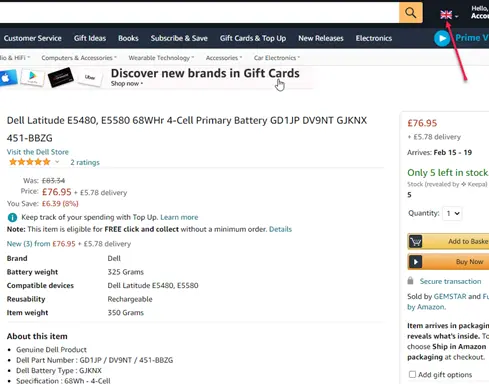The image size is (489, 384).
Task: Click the Buy Now button
Action: (x=448, y=262)
